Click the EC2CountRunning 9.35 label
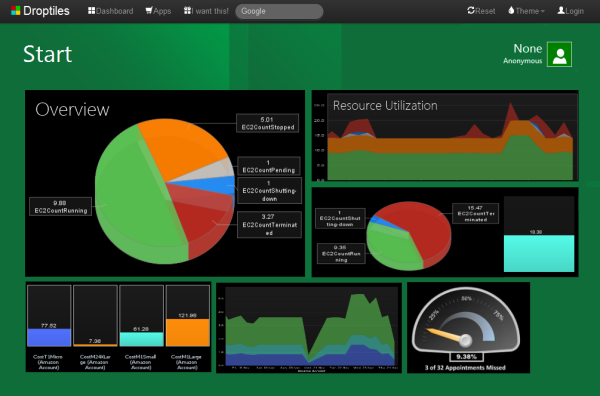Screen dimensions: 600x396 pos(341,254)
